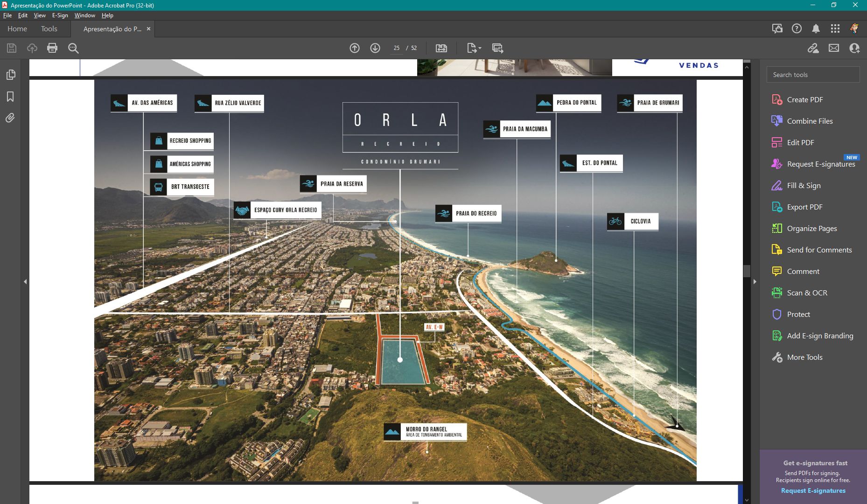The width and height of the screenshot is (867, 504).
Task: Switch to the Tools tab
Action: [x=49, y=29]
